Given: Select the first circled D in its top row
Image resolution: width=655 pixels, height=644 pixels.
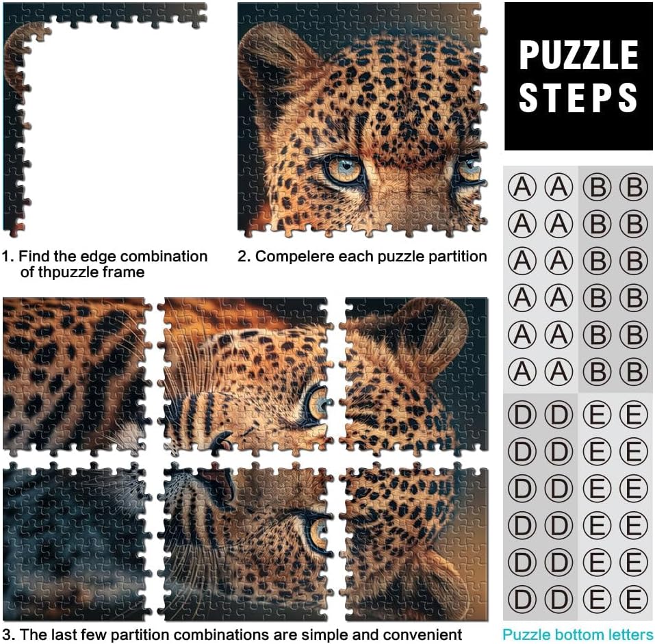Looking at the screenshot, I should tap(522, 415).
